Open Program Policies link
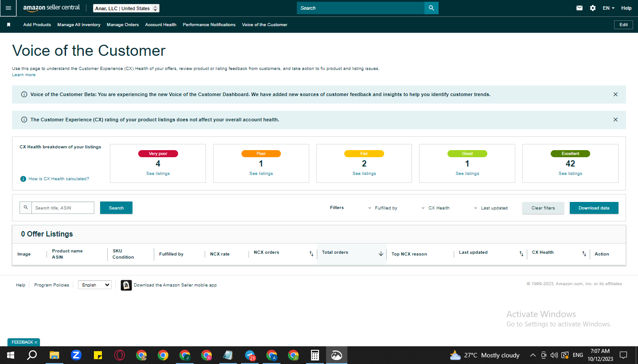638x364 pixels. point(52,285)
